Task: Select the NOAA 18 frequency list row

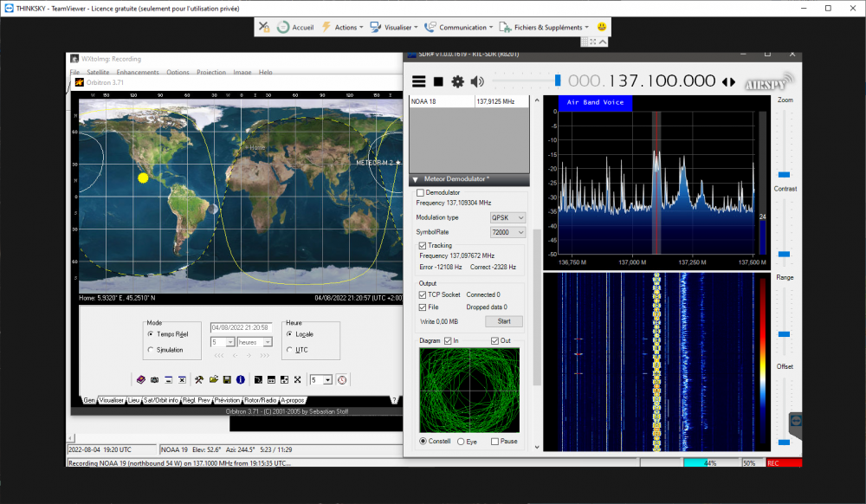Action: (x=469, y=101)
